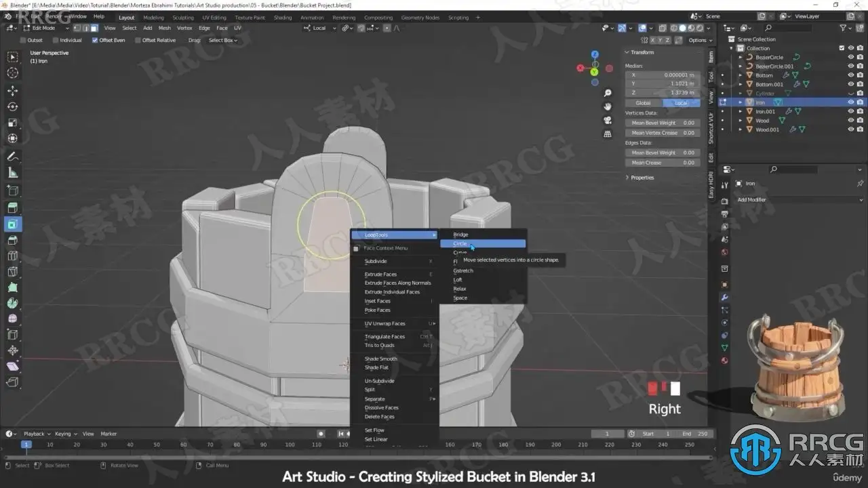Select the Bevel tool

12,240
